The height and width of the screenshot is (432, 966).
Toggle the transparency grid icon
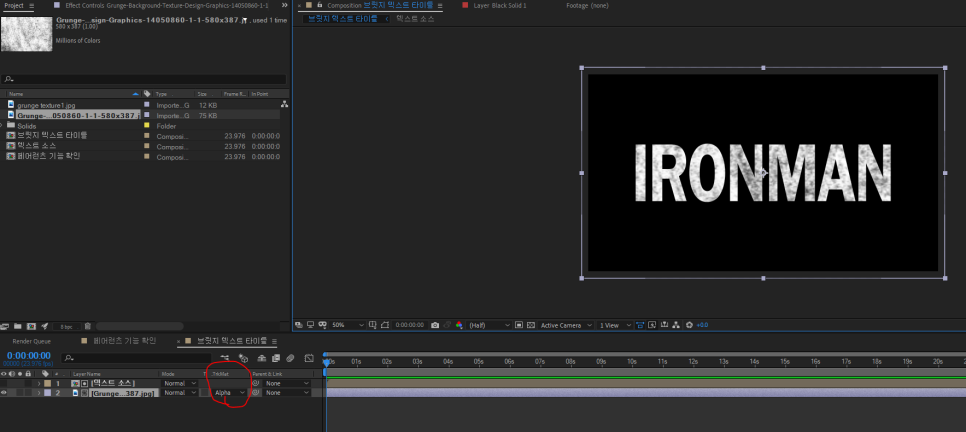tap(530, 325)
